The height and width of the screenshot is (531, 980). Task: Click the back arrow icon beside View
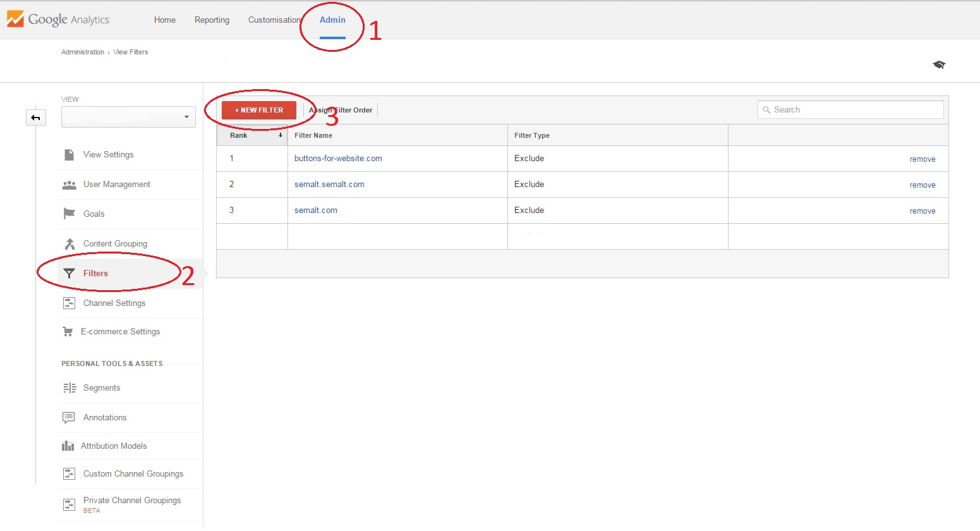(36, 118)
